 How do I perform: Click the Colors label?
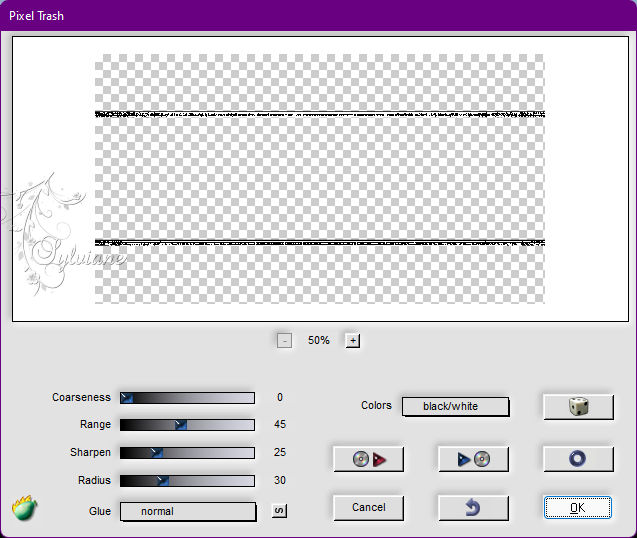(x=376, y=406)
